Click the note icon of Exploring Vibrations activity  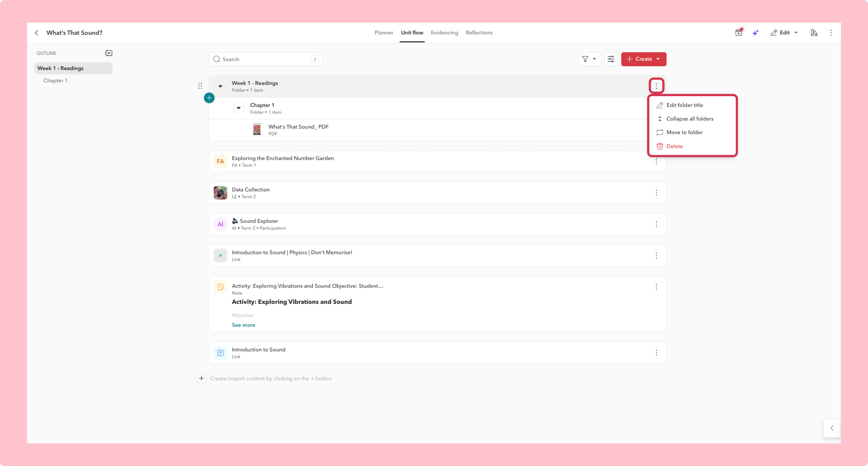tap(220, 287)
